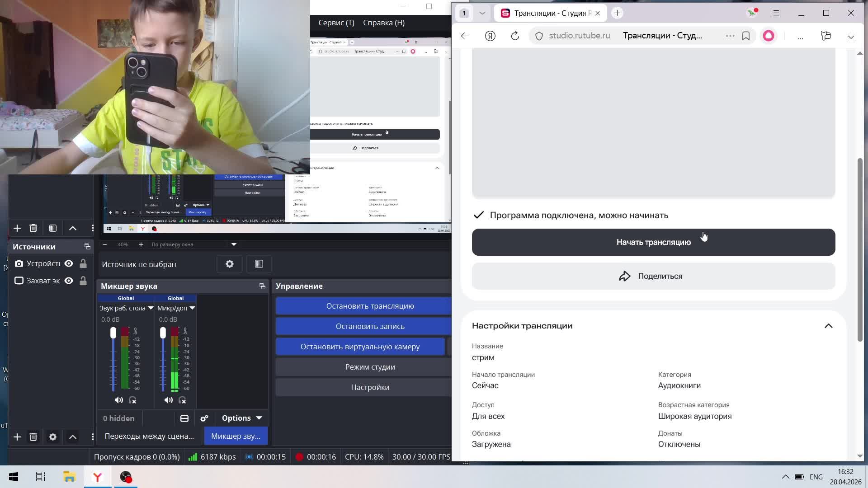This screenshot has width=868, height=488.
Task: Move source up arrow in sources toolbar
Action: 73,437
